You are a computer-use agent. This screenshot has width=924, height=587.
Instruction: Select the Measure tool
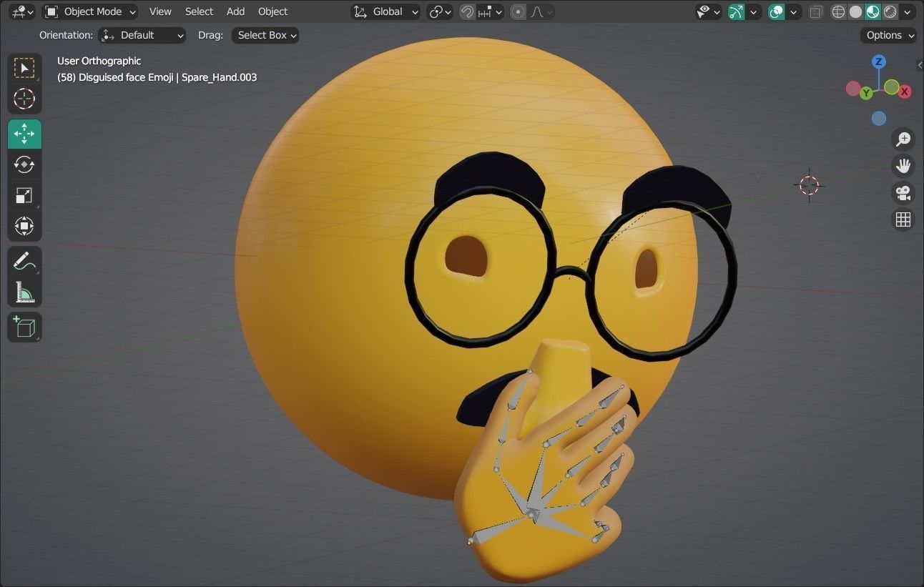click(x=24, y=291)
